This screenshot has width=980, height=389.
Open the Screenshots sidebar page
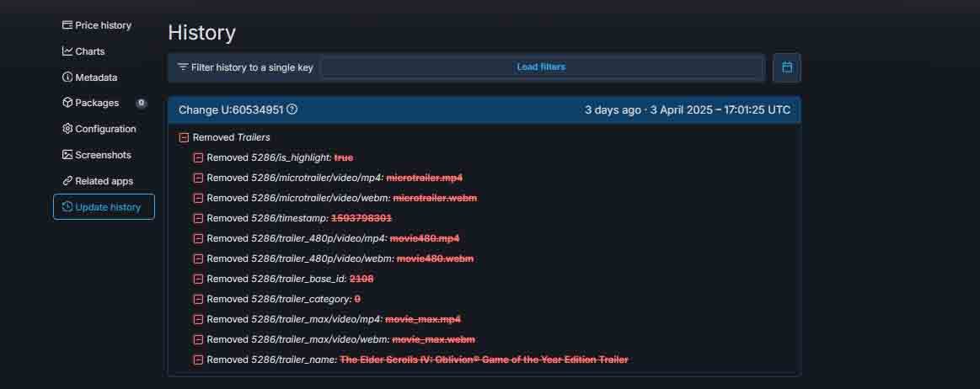tap(97, 155)
